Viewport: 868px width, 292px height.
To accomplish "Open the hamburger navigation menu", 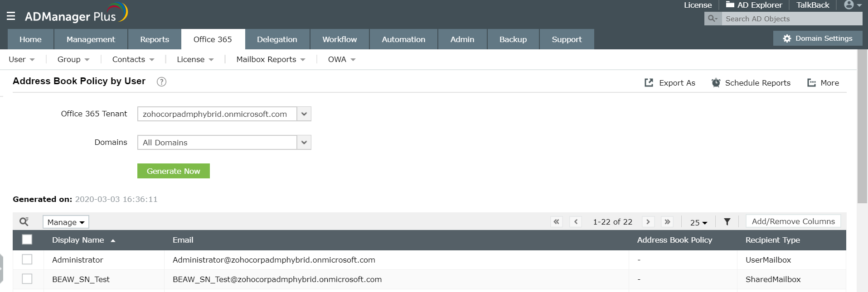I will [11, 16].
